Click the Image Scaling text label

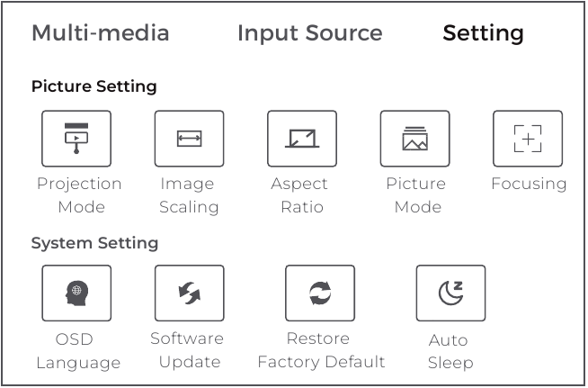(189, 195)
